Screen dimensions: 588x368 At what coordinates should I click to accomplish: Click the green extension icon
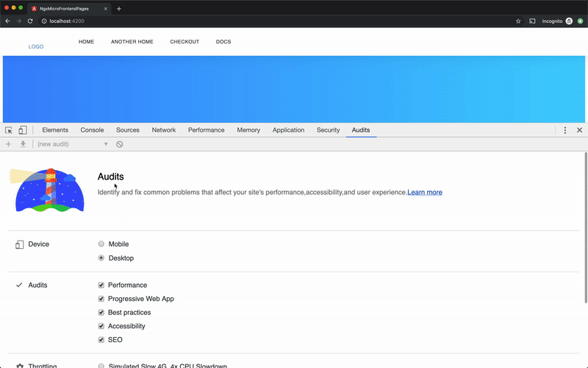point(580,21)
